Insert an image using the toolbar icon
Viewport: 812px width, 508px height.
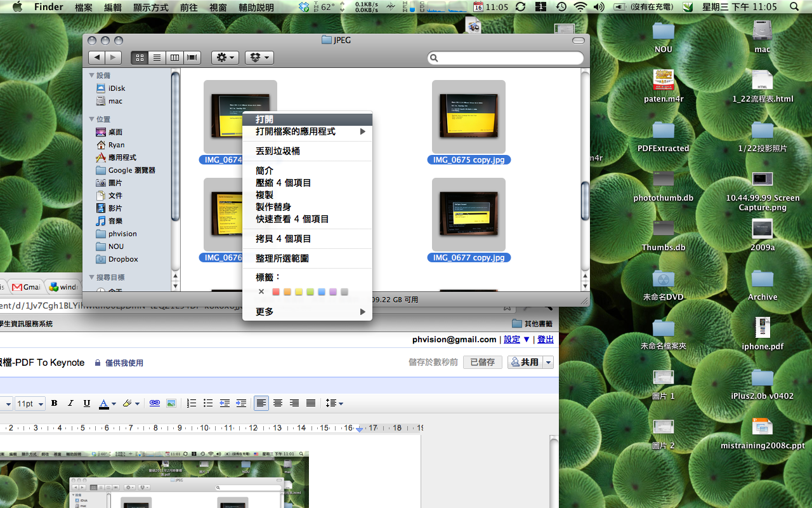(171, 403)
